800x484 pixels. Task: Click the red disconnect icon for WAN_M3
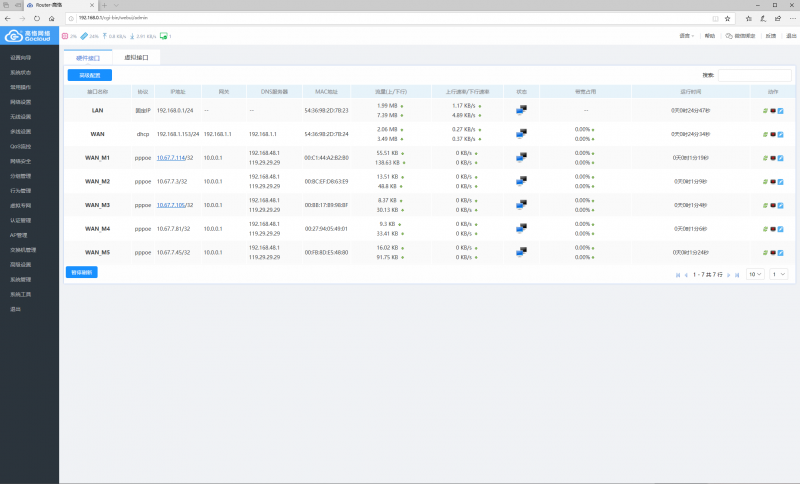click(773, 206)
